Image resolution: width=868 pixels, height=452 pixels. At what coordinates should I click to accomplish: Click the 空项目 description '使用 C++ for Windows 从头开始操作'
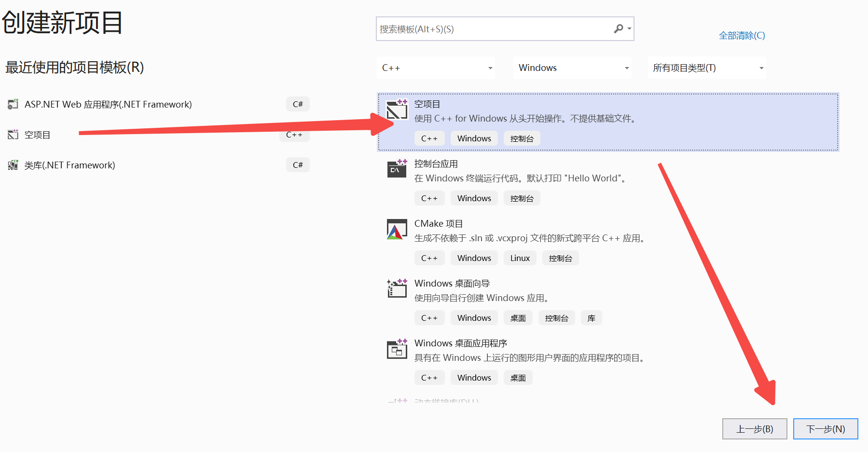click(x=525, y=119)
